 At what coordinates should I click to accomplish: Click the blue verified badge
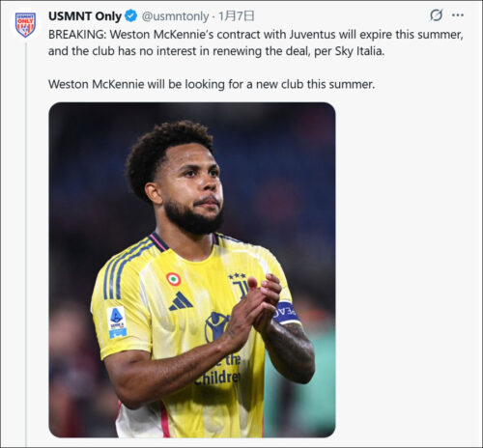pos(130,15)
